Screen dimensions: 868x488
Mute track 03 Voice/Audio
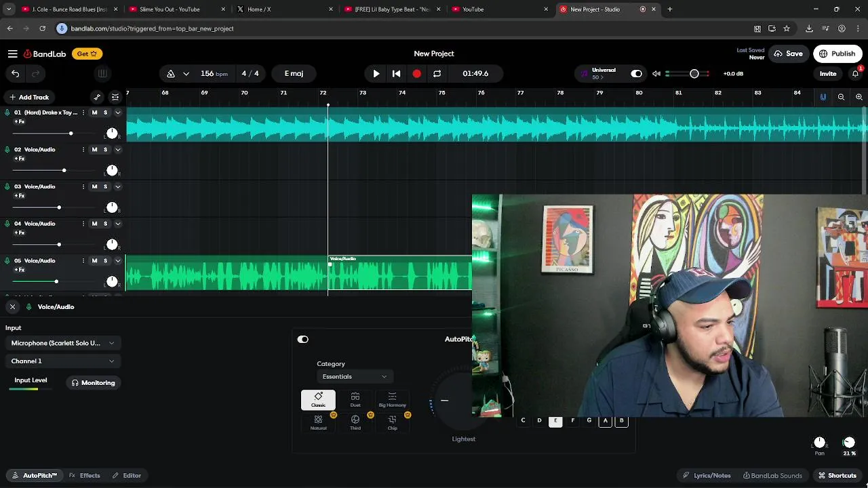pos(94,186)
